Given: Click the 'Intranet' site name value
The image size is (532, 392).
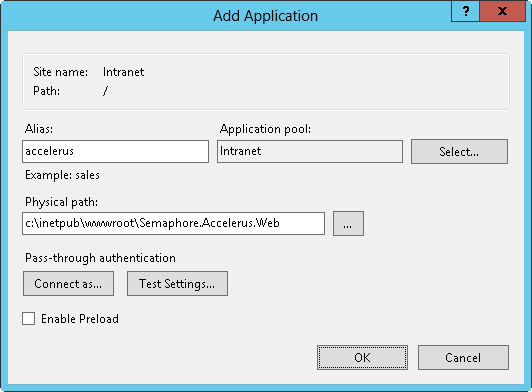Looking at the screenshot, I should (x=124, y=72).
